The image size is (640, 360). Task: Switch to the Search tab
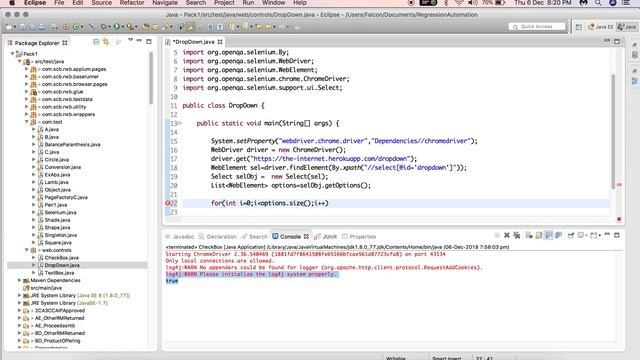(x=254, y=236)
